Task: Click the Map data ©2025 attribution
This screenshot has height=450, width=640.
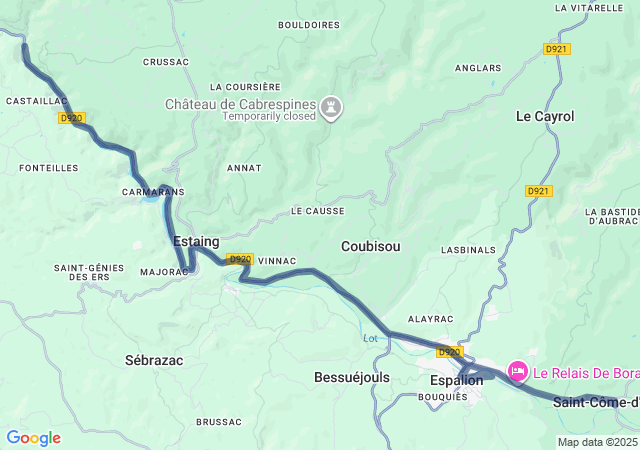Action: tap(598, 442)
